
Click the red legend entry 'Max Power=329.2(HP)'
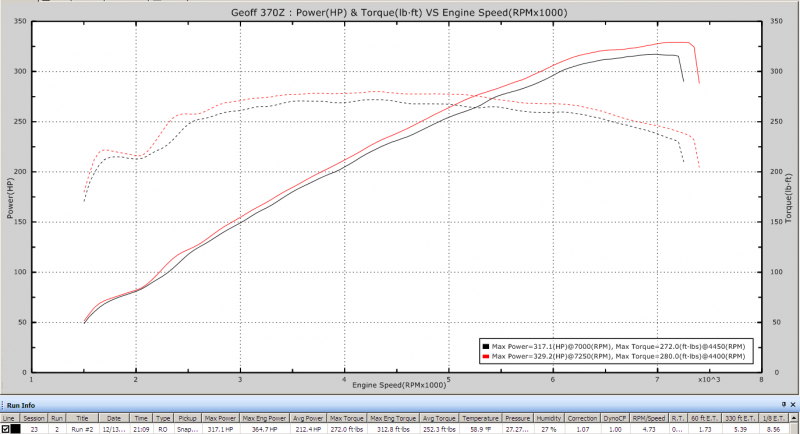click(x=618, y=356)
